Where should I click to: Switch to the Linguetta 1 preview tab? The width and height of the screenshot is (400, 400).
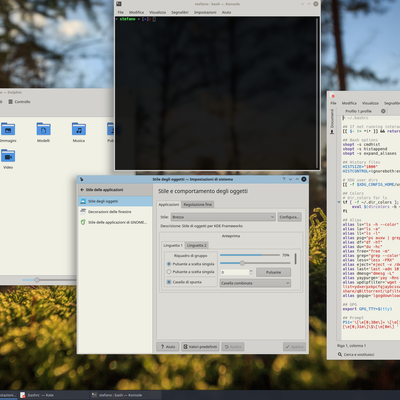(x=173, y=245)
